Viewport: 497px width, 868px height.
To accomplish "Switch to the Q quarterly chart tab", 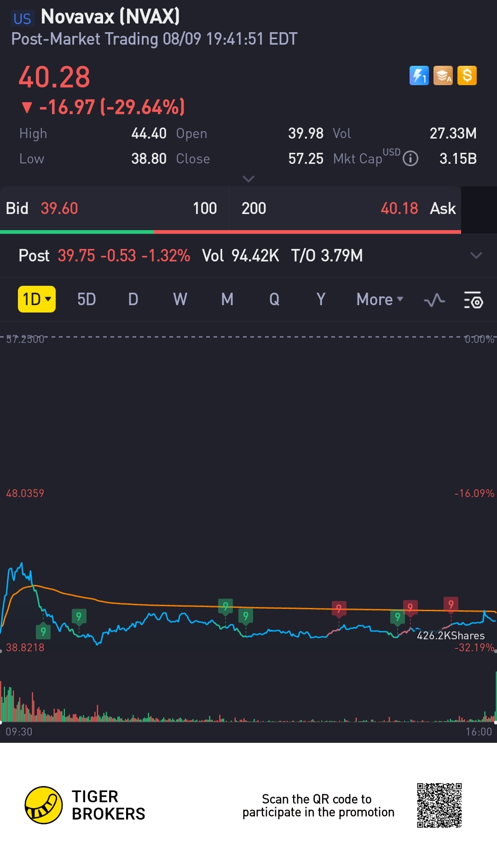I will click(x=274, y=300).
